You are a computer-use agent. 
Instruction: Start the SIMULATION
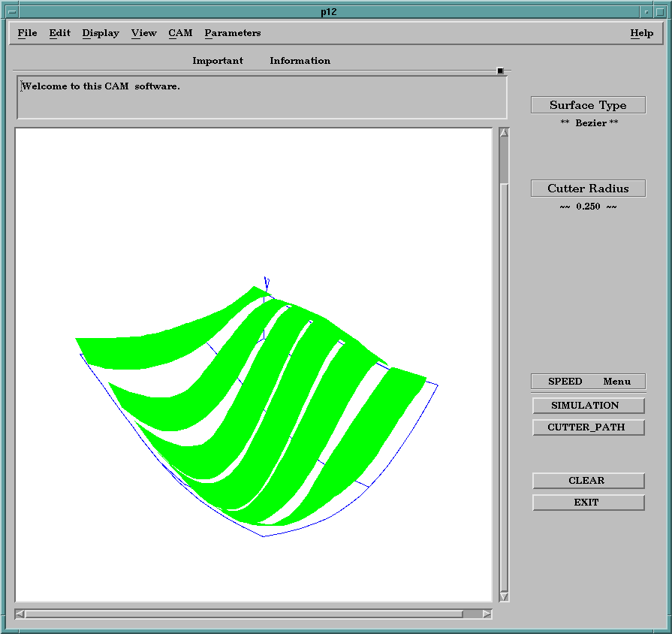coord(589,406)
